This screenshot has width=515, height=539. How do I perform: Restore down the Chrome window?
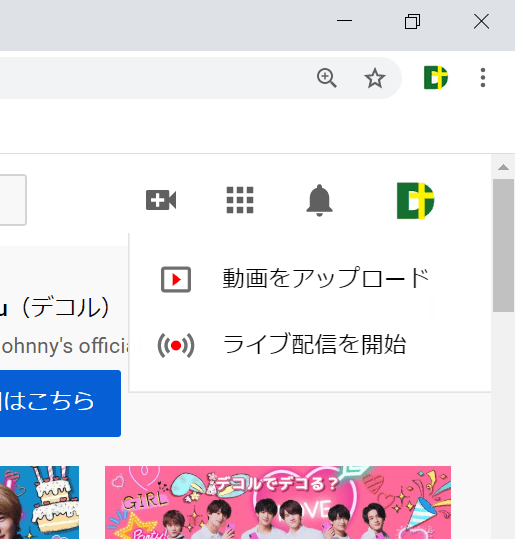pyautogui.click(x=412, y=21)
